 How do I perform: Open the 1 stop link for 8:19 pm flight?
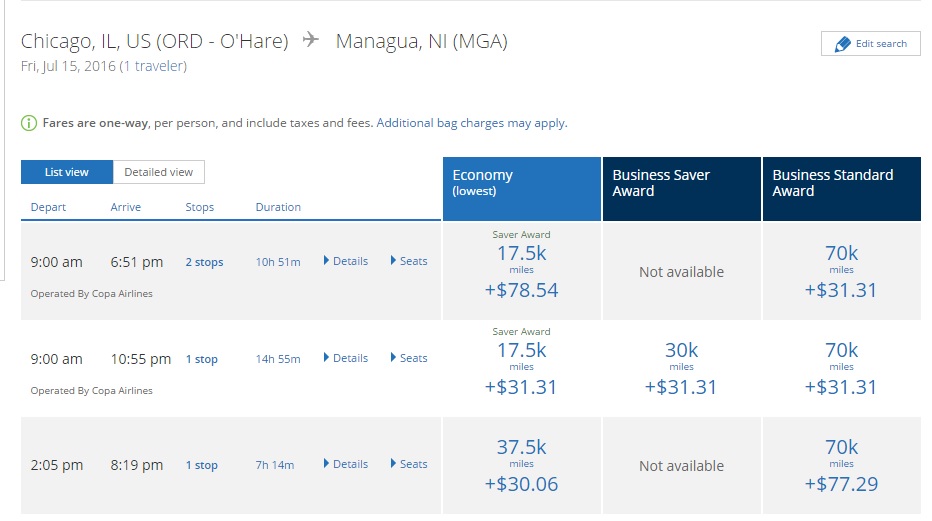(x=201, y=465)
